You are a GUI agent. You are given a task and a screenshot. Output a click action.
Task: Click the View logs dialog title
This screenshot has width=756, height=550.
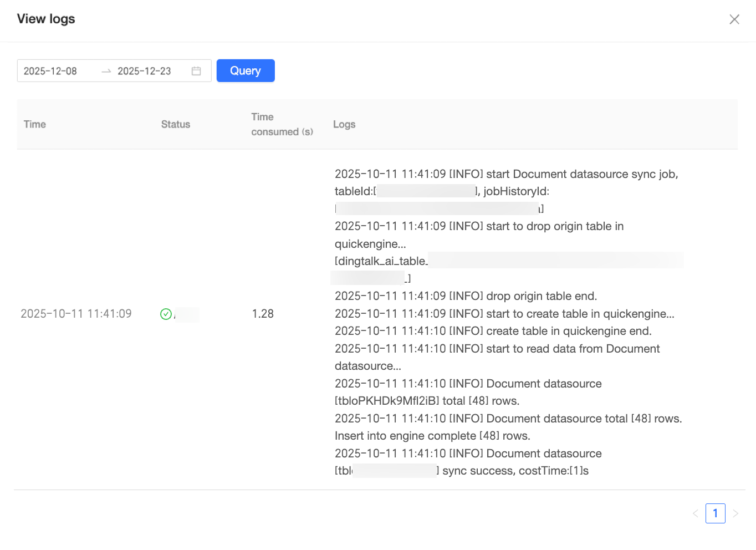click(46, 19)
